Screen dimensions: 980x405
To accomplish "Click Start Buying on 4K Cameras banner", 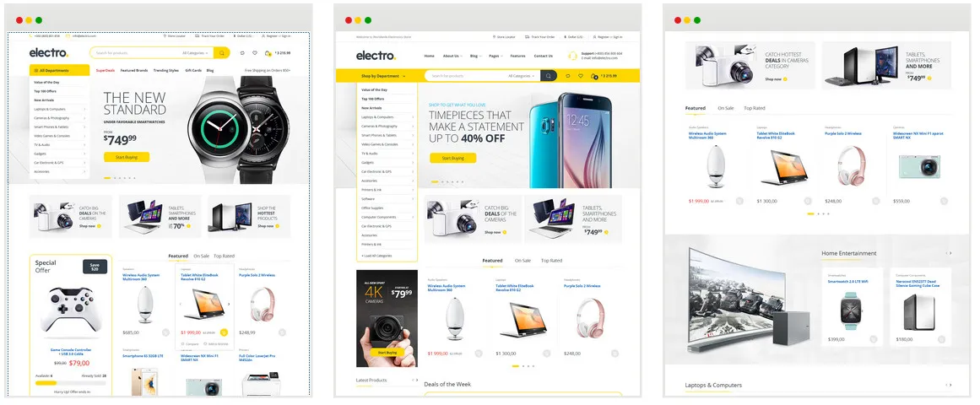I will coord(387,353).
